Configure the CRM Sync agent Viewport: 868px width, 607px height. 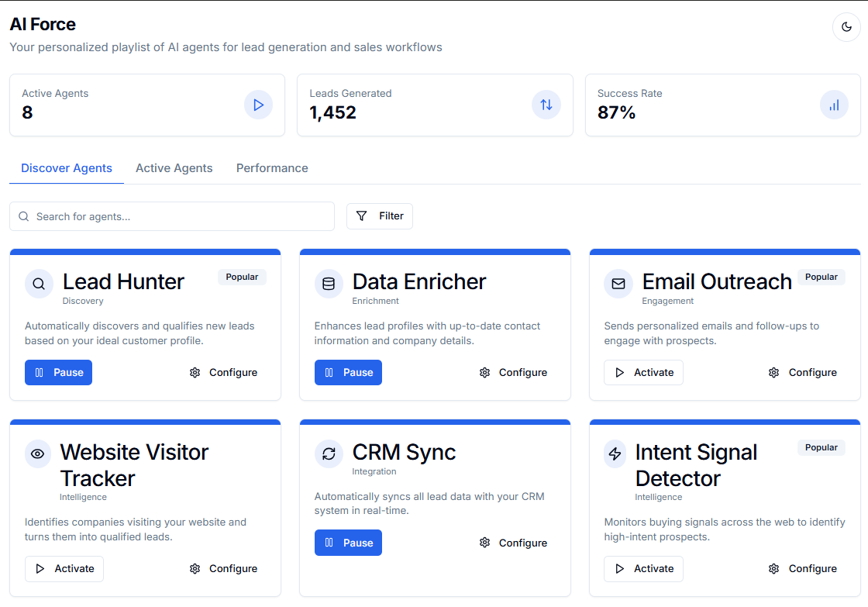pyautogui.click(x=512, y=543)
